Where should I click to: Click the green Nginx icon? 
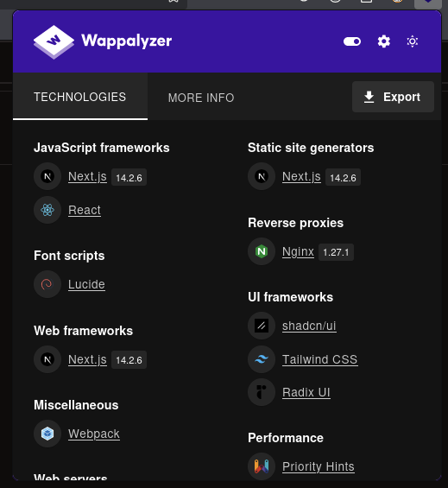coord(262,251)
